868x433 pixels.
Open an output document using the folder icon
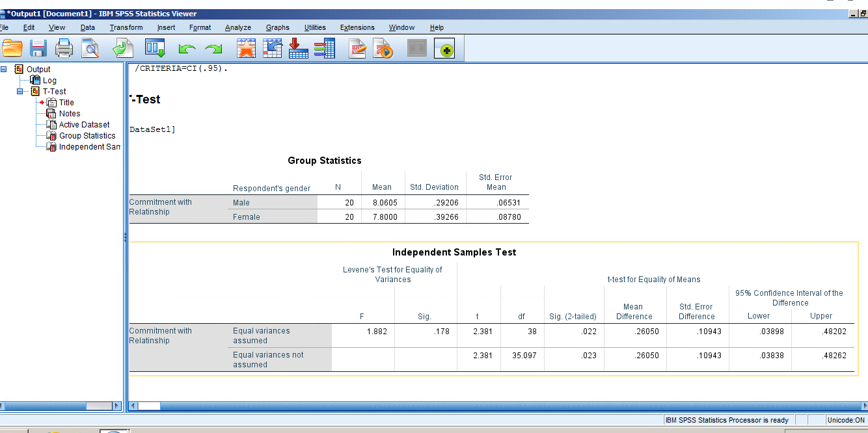13,47
